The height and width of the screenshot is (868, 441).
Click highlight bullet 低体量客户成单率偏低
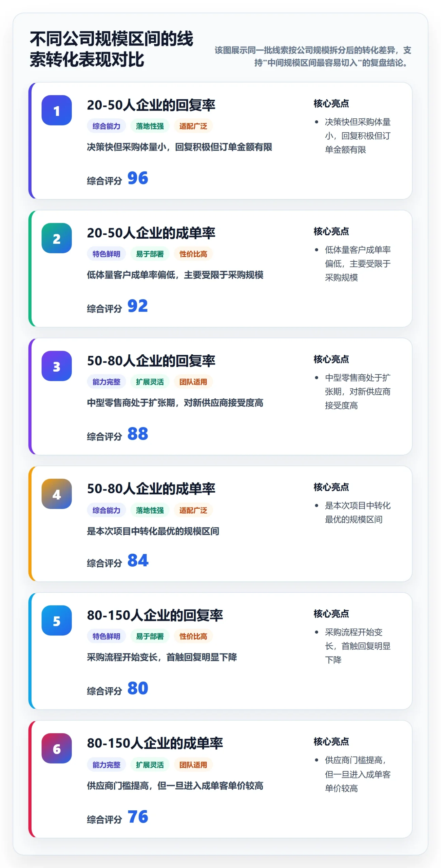(358, 263)
